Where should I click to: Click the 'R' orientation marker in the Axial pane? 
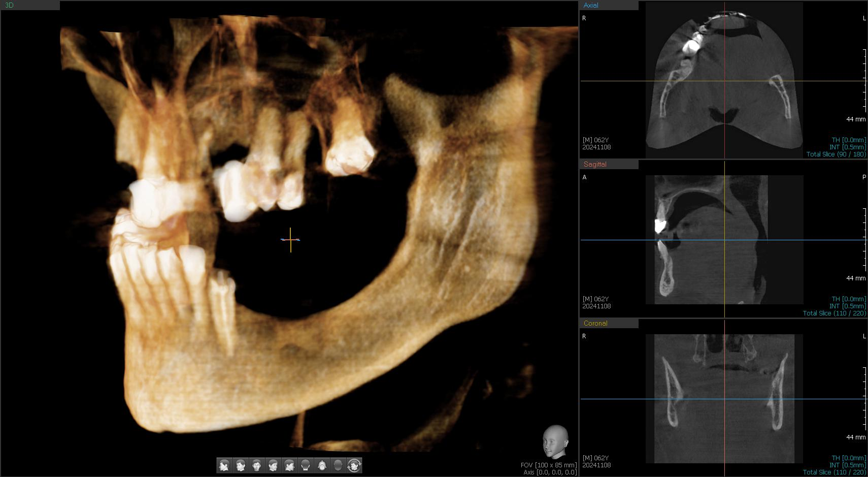tap(584, 18)
